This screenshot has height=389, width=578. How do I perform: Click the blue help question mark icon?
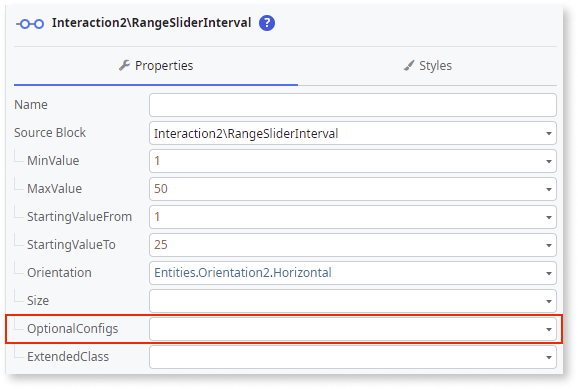(267, 23)
